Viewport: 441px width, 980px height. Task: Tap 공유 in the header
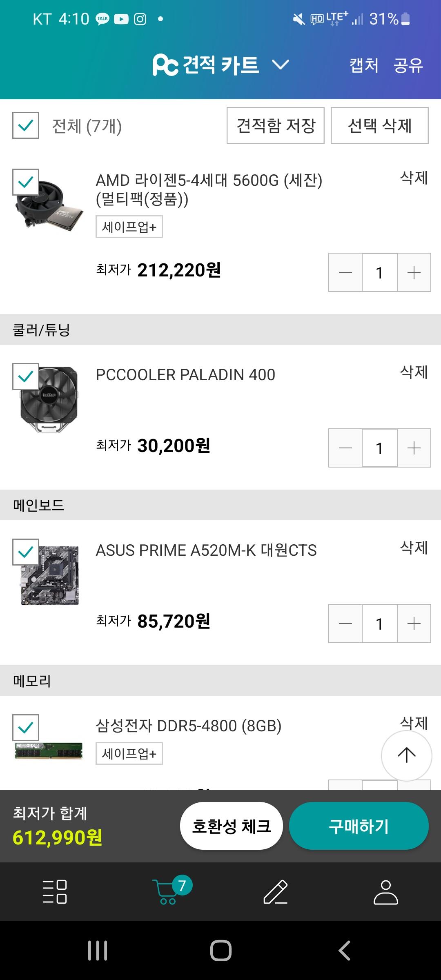pos(408,65)
